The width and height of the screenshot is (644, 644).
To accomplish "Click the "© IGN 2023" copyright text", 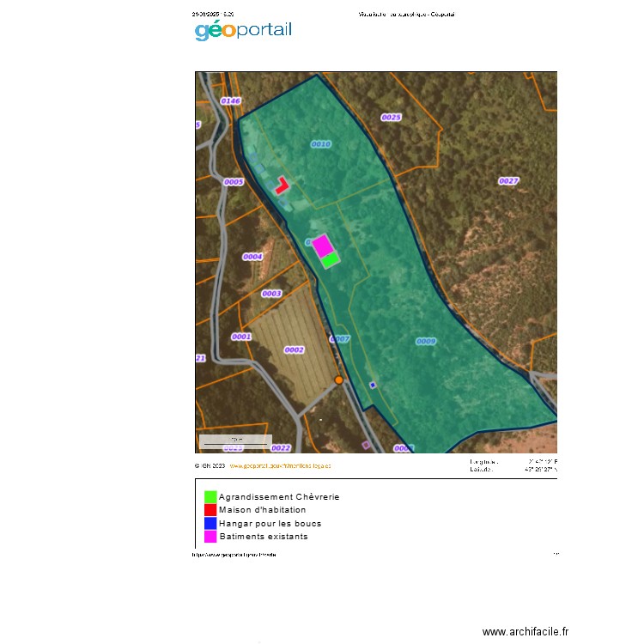I will point(210,465).
